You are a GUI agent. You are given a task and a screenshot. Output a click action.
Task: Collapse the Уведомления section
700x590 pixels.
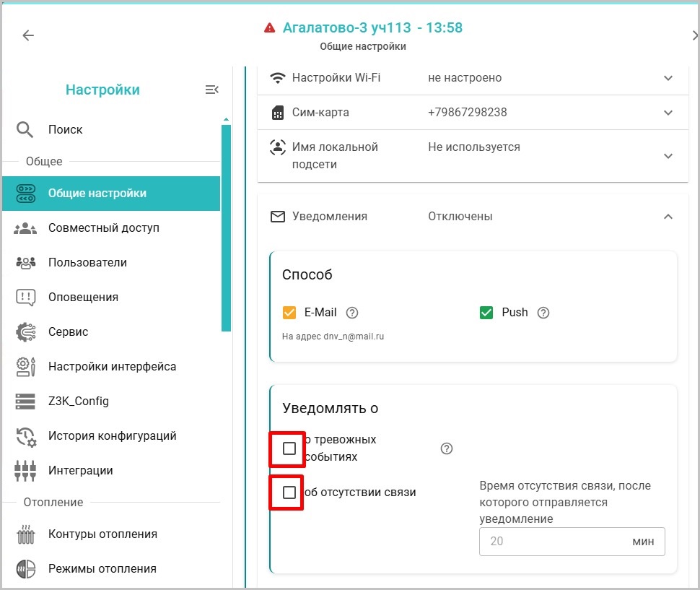click(x=668, y=217)
